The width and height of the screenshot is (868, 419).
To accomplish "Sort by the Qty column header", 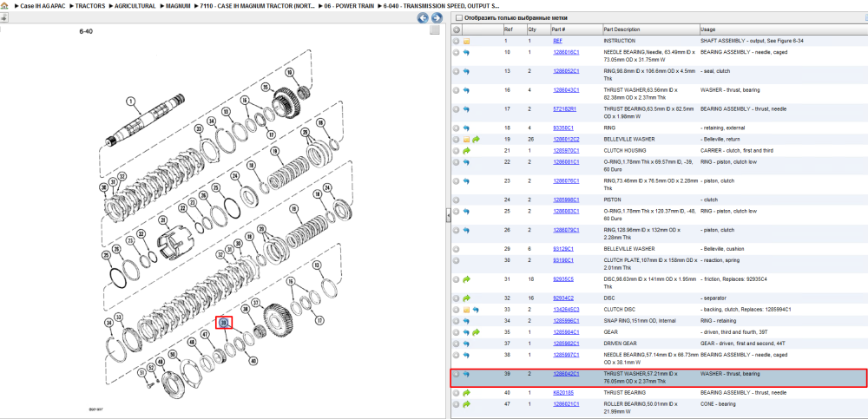I will pyautogui.click(x=538, y=29).
